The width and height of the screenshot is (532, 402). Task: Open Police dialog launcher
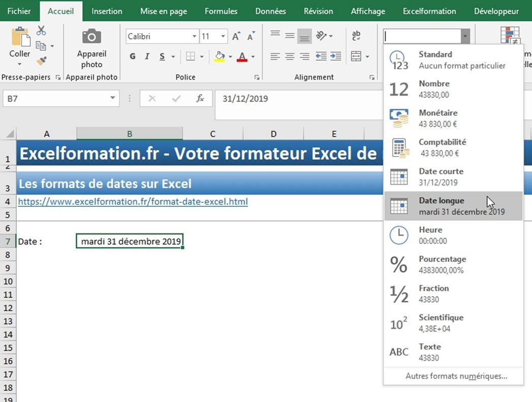[x=257, y=78]
